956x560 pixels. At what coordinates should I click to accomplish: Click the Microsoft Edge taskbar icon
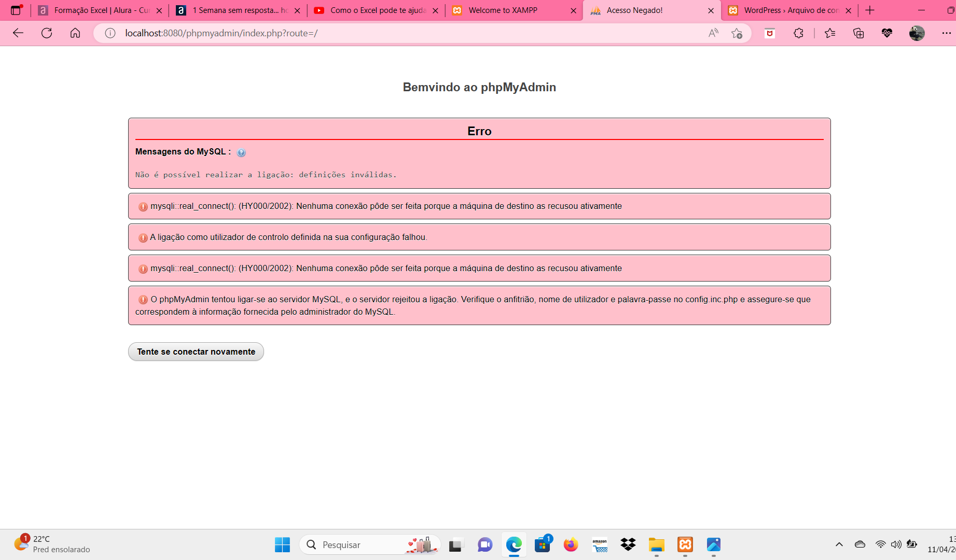pos(514,544)
